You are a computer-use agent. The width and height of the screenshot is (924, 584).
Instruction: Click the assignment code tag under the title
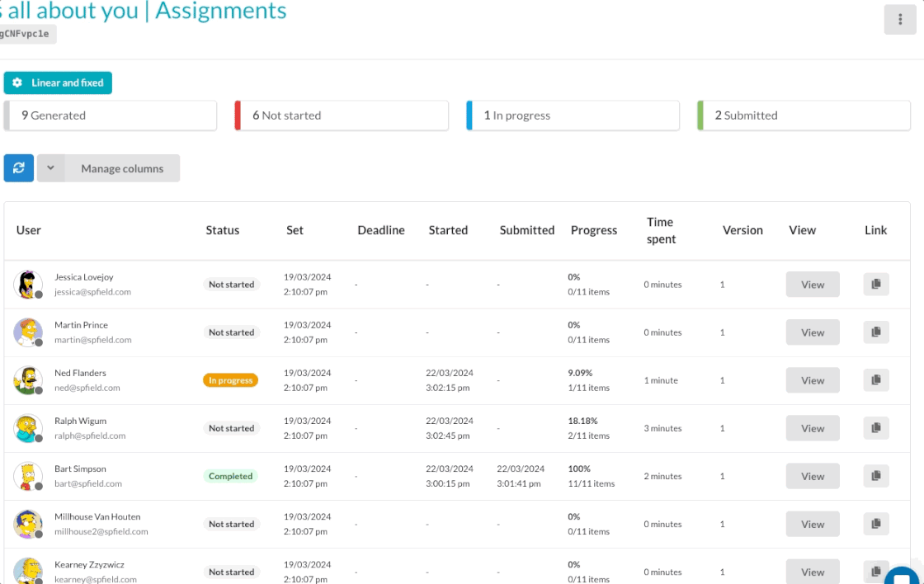coord(27,34)
